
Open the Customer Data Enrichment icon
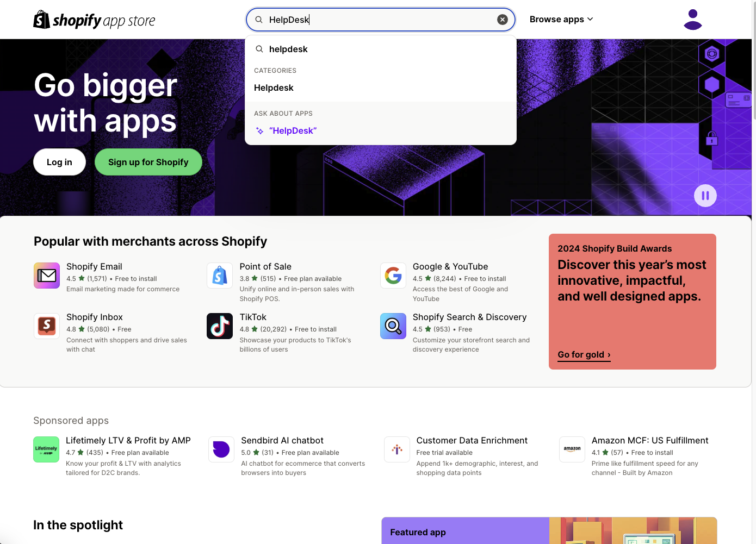point(397,449)
